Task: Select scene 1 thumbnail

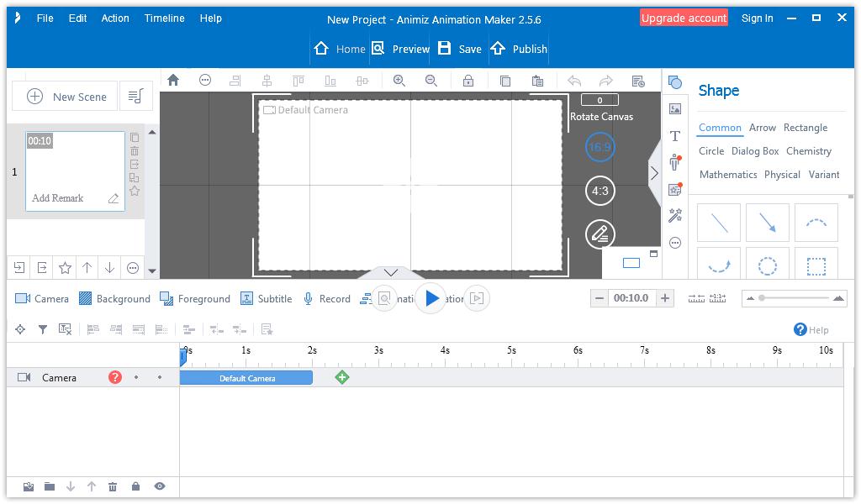Action: pos(75,171)
